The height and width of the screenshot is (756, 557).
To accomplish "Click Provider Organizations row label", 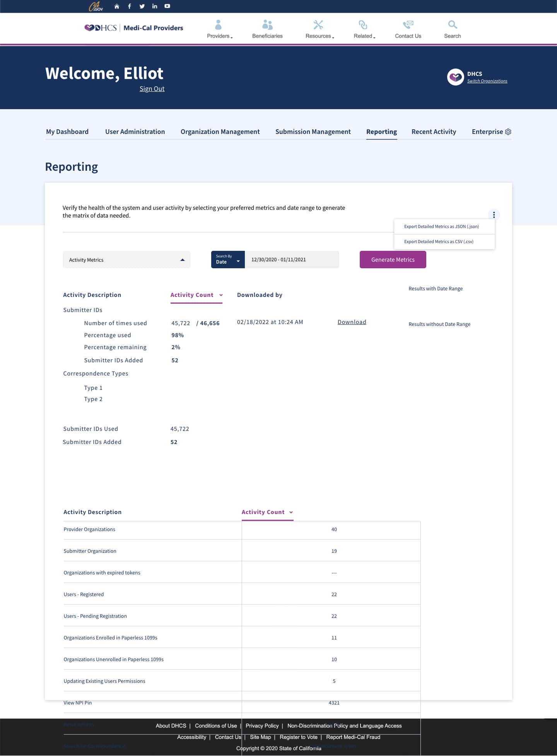I will tap(89, 530).
